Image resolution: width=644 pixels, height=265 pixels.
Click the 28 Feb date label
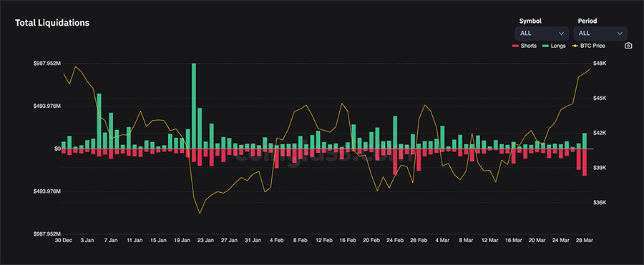pos(419,241)
